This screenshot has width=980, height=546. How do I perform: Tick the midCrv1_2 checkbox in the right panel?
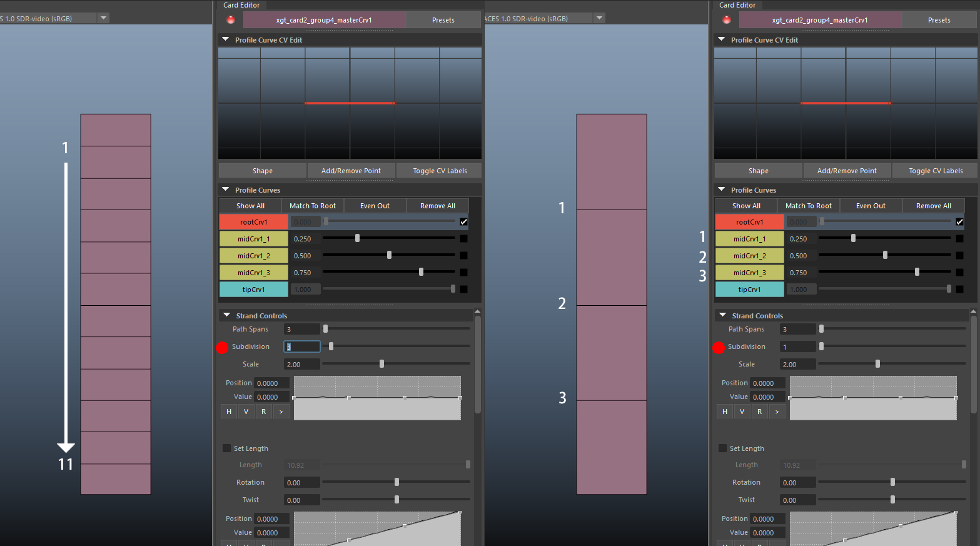(959, 255)
